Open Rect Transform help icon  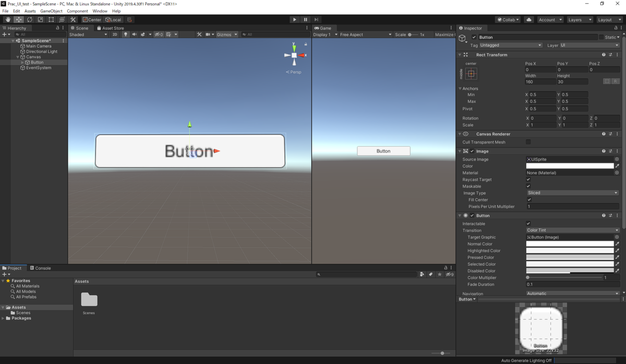tap(604, 55)
